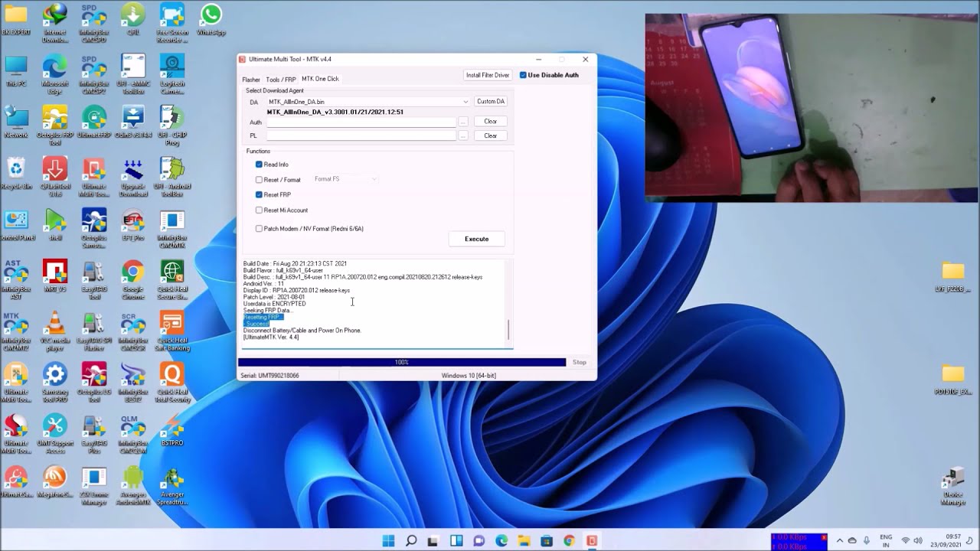Click the Execute button

(476, 239)
